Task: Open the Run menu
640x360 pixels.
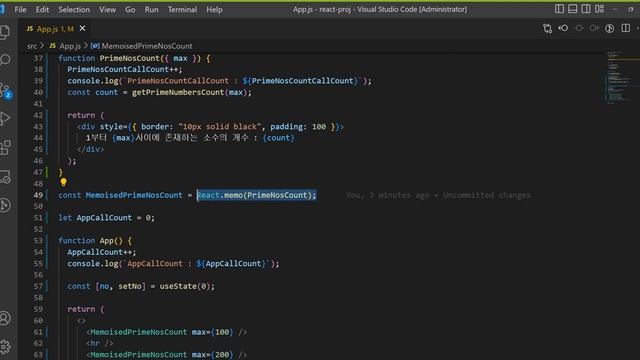Action: coord(151,9)
